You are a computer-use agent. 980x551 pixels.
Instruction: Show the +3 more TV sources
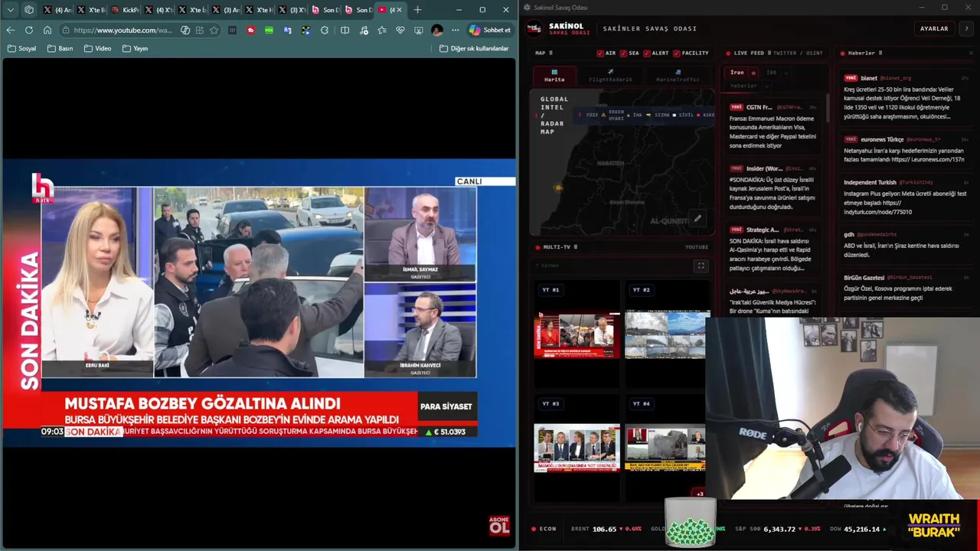point(699,494)
